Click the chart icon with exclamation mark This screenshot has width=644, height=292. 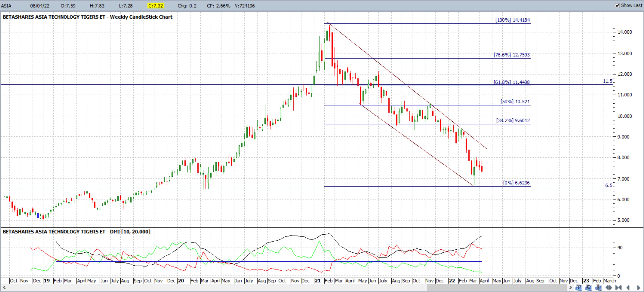tap(599, 288)
